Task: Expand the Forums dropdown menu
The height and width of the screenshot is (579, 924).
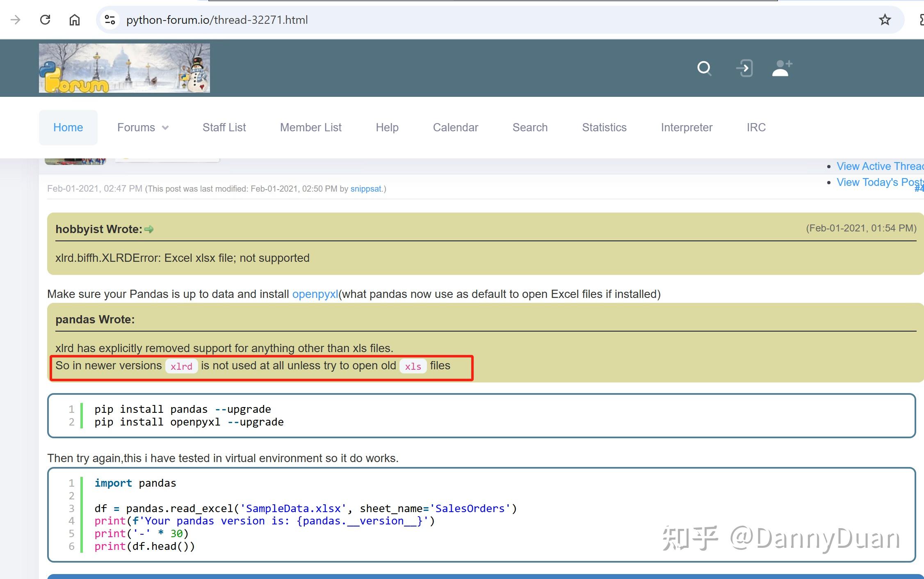Action: point(143,128)
